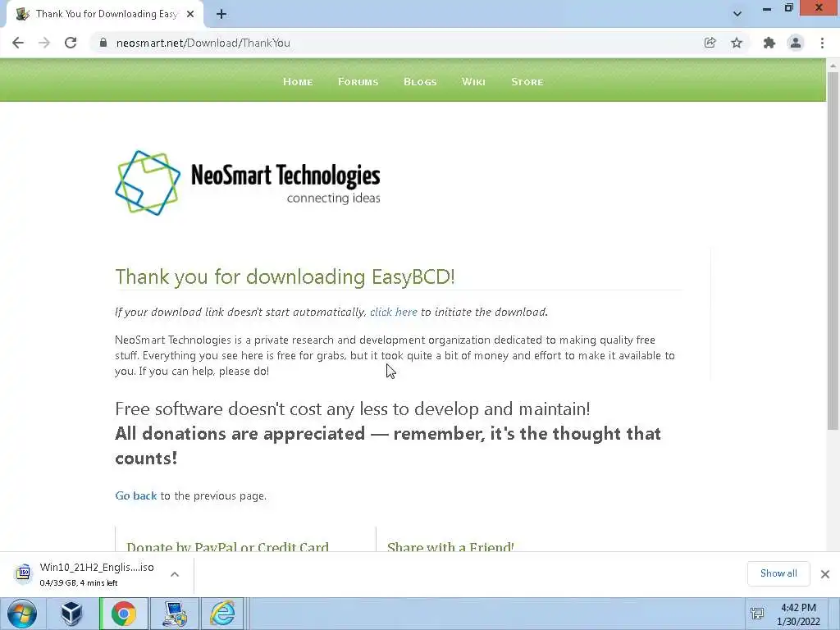Image resolution: width=840 pixels, height=630 pixels.
Task: Click the browser forward arrow
Action: [44, 43]
